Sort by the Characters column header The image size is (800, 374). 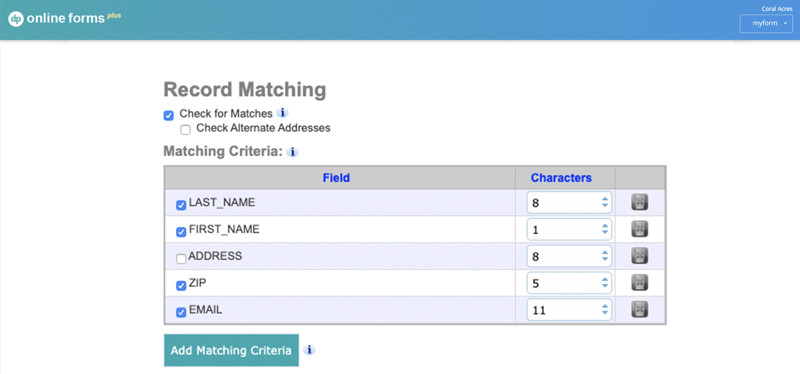pyautogui.click(x=561, y=178)
